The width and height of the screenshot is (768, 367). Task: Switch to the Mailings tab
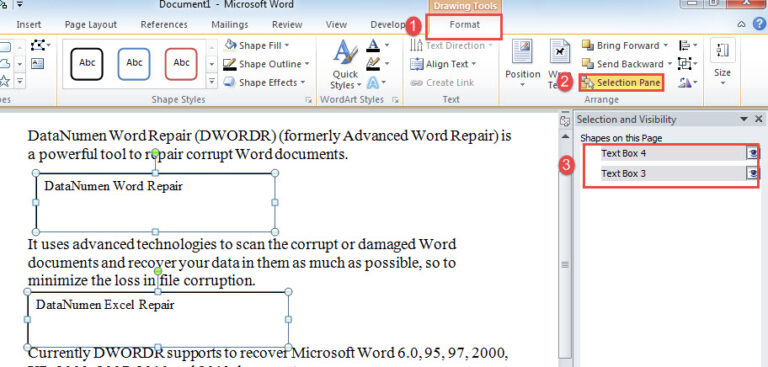tap(230, 24)
